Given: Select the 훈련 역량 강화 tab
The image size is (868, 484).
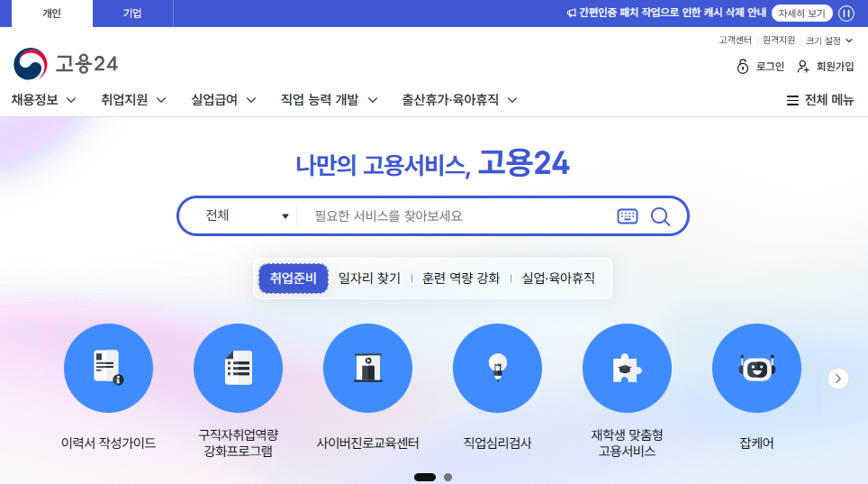Looking at the screenshot, I should [461, 279].
